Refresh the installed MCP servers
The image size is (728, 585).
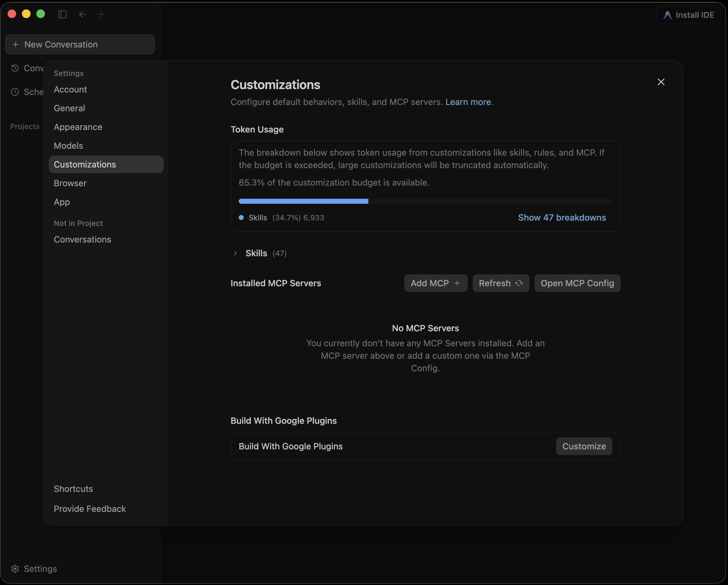pyautogui.click(x=501, y=283)
